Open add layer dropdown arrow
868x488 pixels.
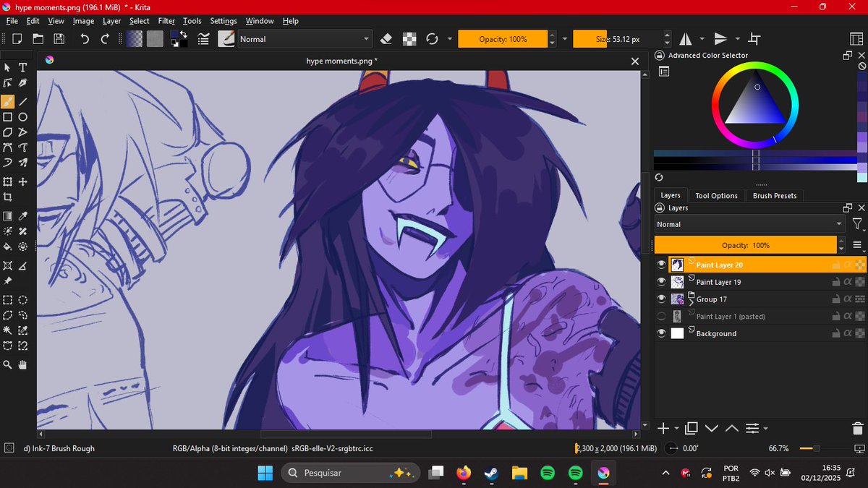click(x=676, y=429)
